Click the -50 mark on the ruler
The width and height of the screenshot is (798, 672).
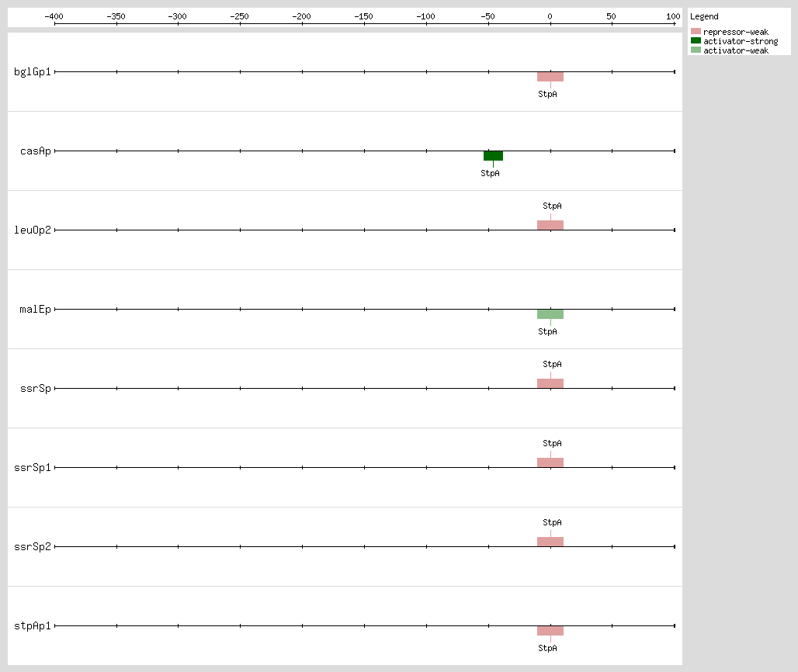pos(488,16)
